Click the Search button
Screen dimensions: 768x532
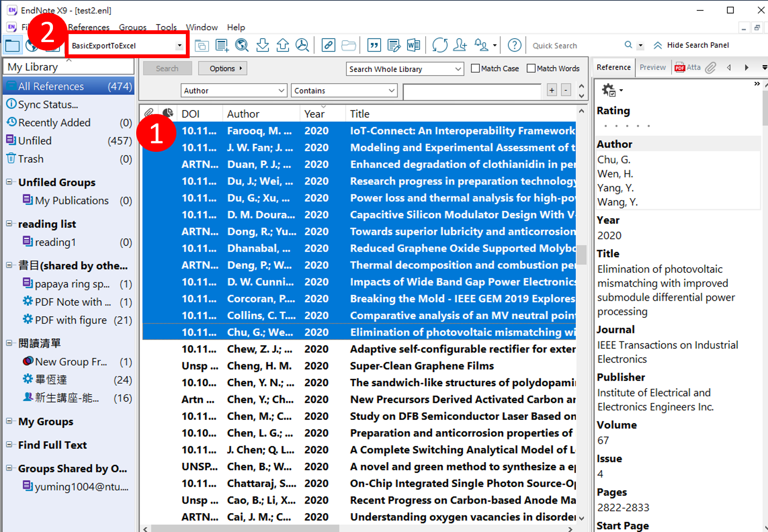click(167, 69)
